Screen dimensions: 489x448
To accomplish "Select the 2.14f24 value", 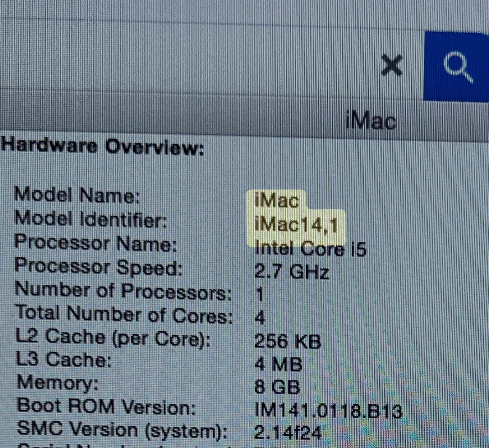I will point(288,433).
